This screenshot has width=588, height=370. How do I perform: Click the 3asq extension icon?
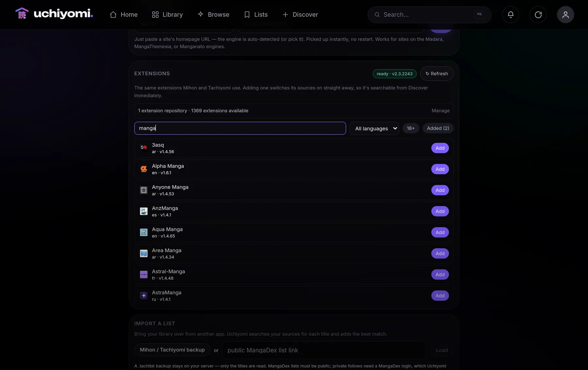coord(144,148)
